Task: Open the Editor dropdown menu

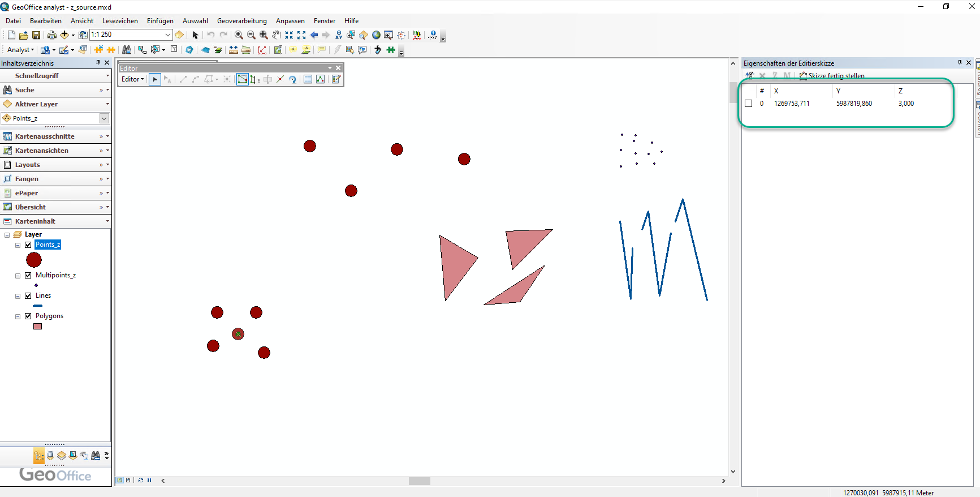Action: tap(133, 79)
